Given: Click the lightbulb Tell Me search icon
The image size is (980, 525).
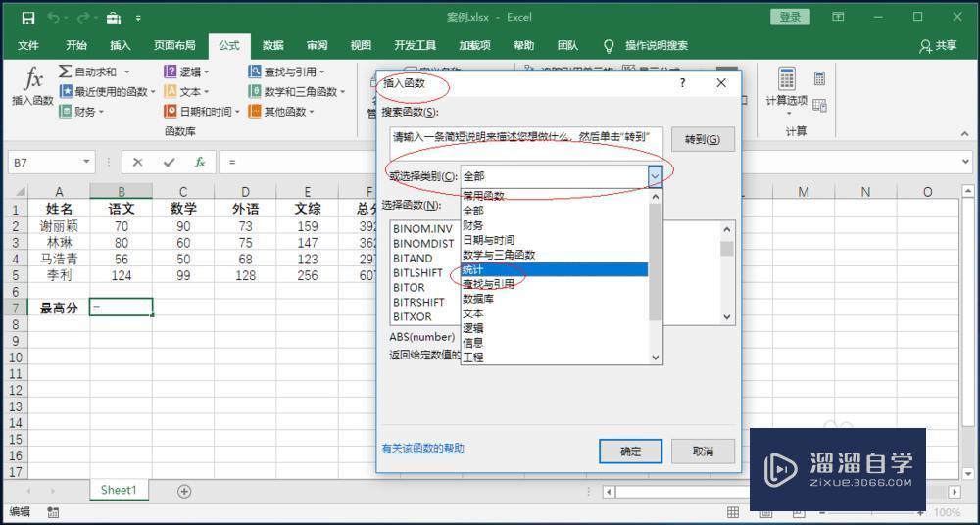Looking at the screenshot, I should coord(609,46).
